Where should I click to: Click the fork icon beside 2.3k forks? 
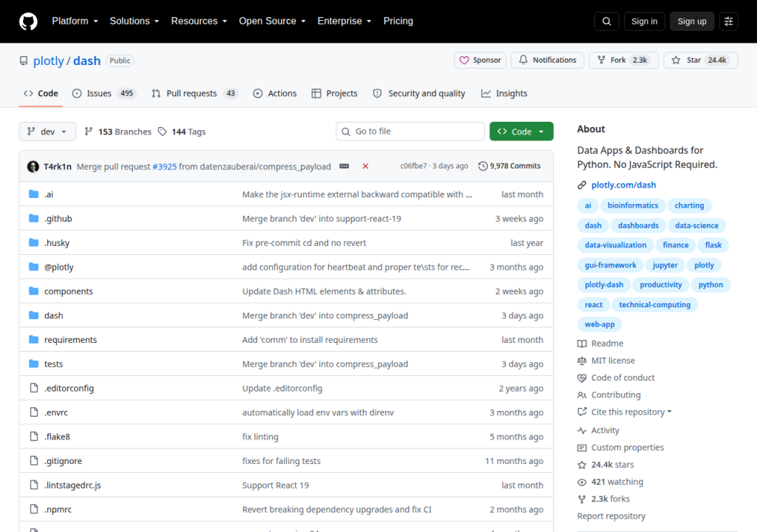[582, 499]
